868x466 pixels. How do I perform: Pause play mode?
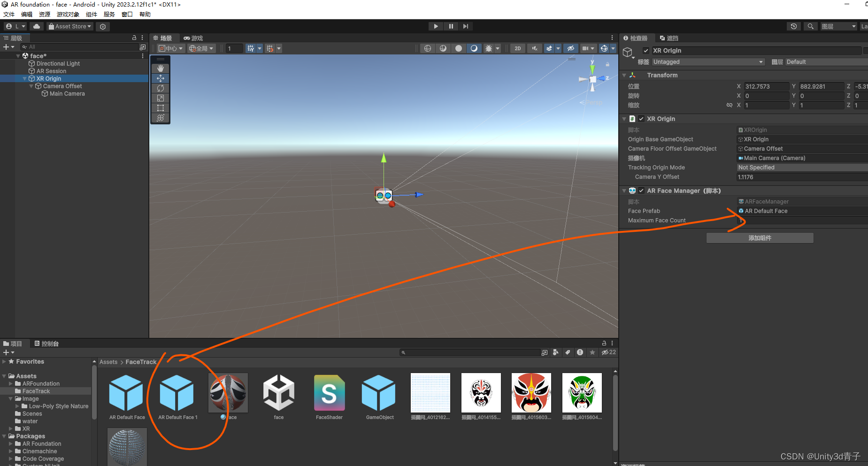451,26
